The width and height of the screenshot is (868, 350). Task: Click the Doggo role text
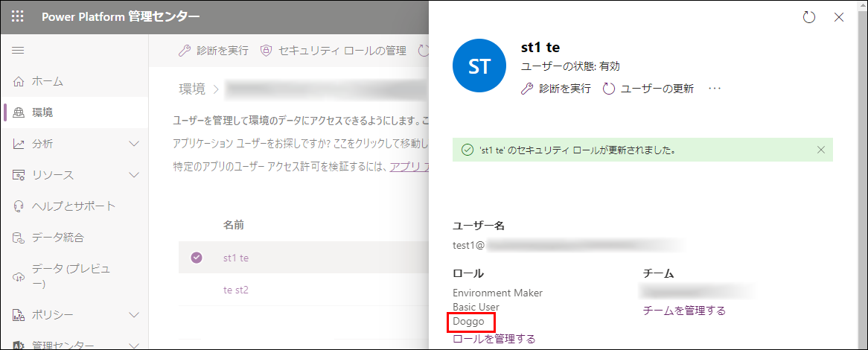coord(467,321)
